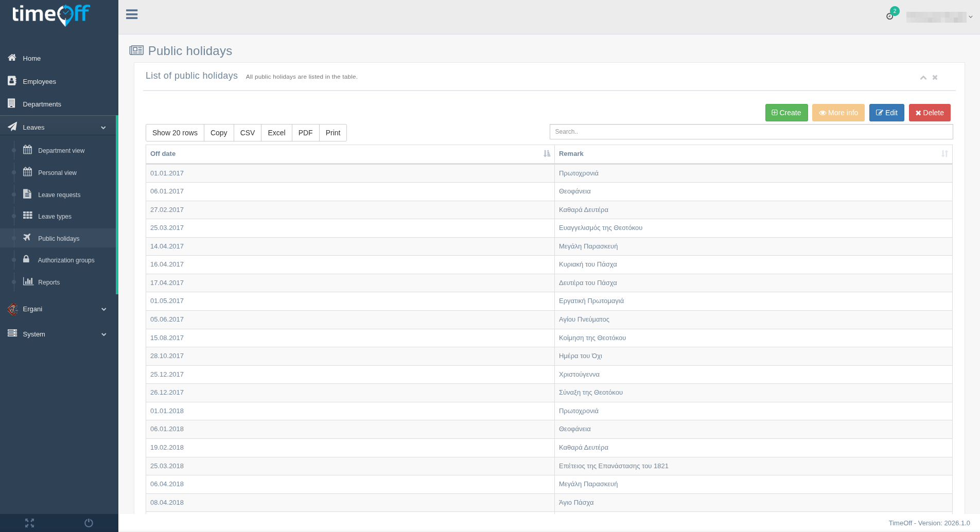The width and height of the screenshot is (980, 532).
Task: Open the Reports chart icon
Action: tap(28, 282)
